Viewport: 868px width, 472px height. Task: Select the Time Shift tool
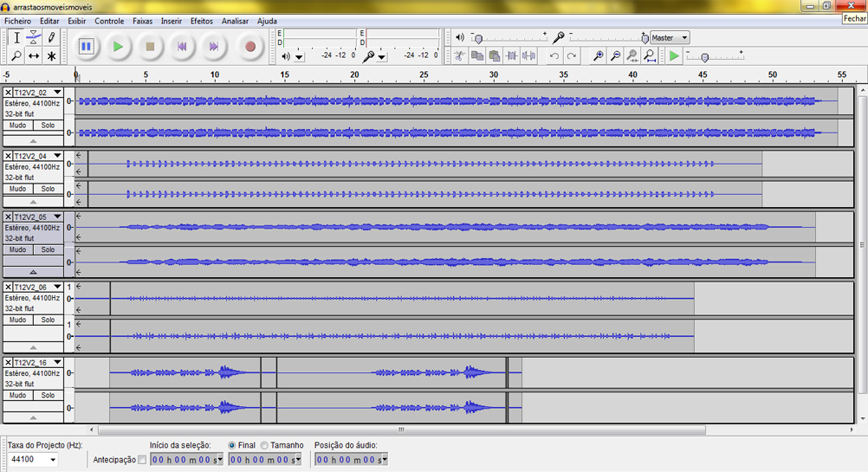click(x=34, y=56)
